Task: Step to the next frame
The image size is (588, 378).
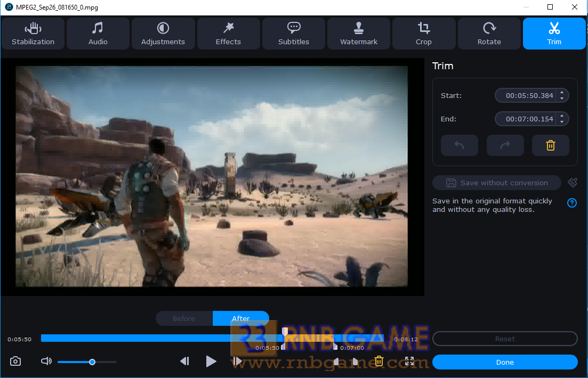Action: [x=237, y=361]
